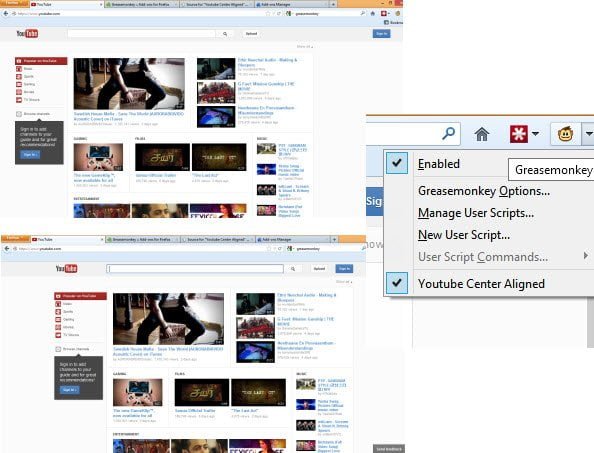This screenshot has height=453, width=594.
Task: Open large featured video thumbnail in top window
Action: click(x=129, y=84)
